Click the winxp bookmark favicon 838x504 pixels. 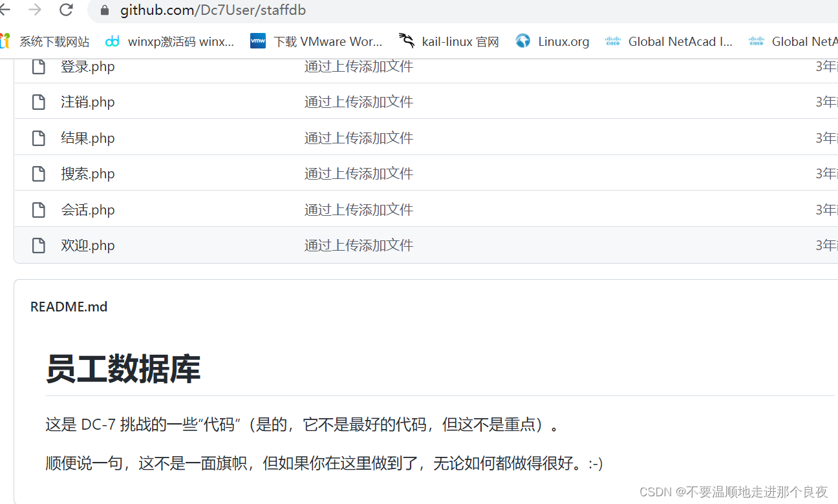coord(113,41)
